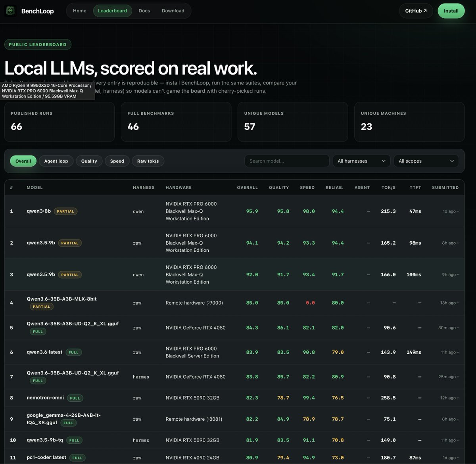Click the UNIQUE MACHINES stat card

point(409,122)
